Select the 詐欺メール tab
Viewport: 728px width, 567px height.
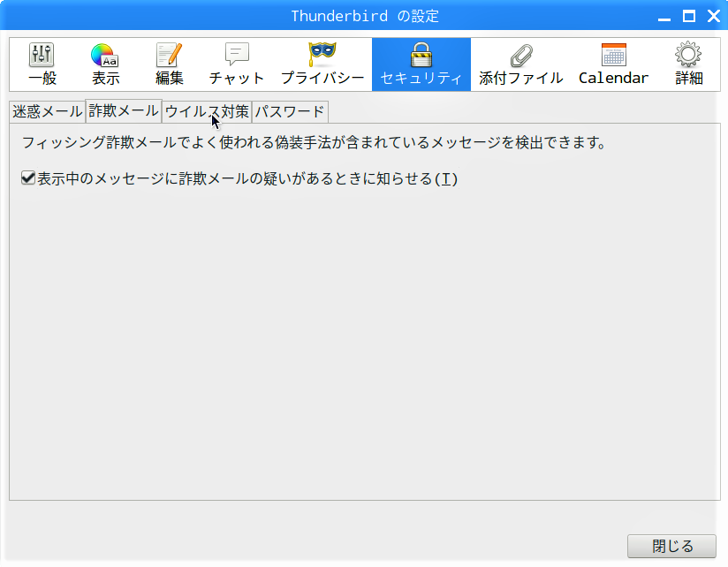tap(124, 111)
